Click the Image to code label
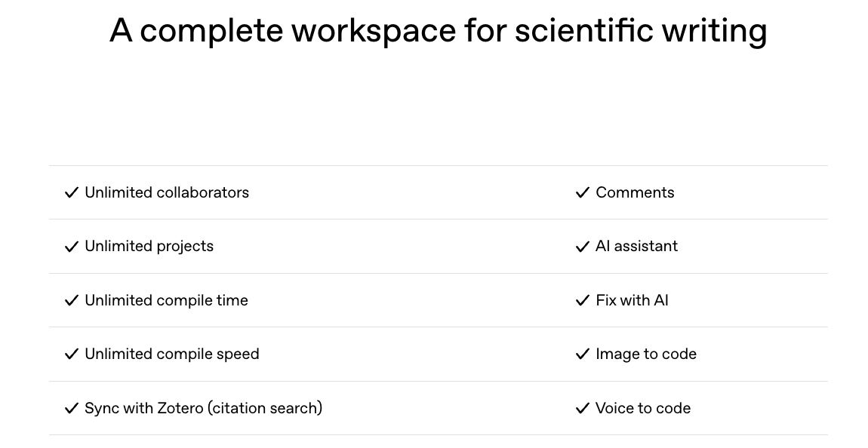The width and height of the screenshot is (868, 448). (x=645, y=354)
